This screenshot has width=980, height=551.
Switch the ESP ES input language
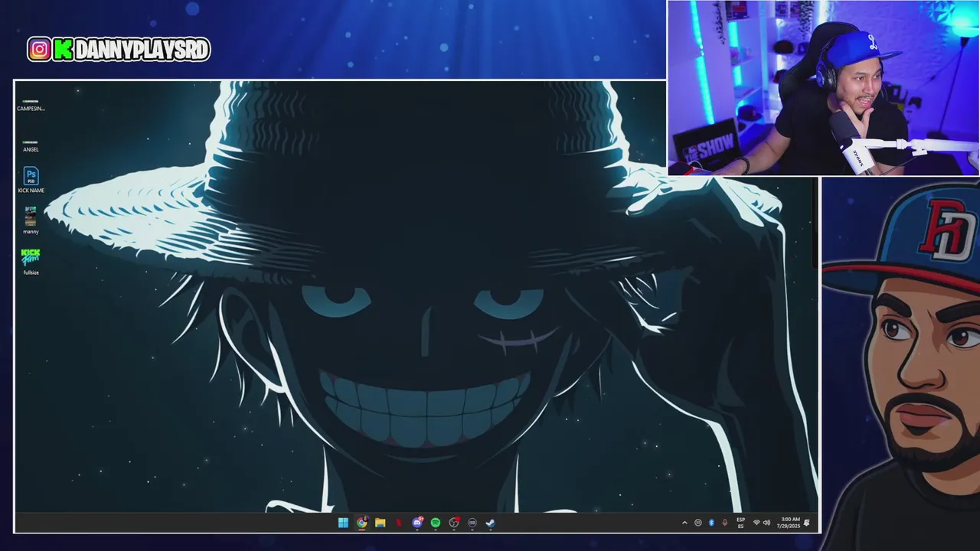(740, 523)
